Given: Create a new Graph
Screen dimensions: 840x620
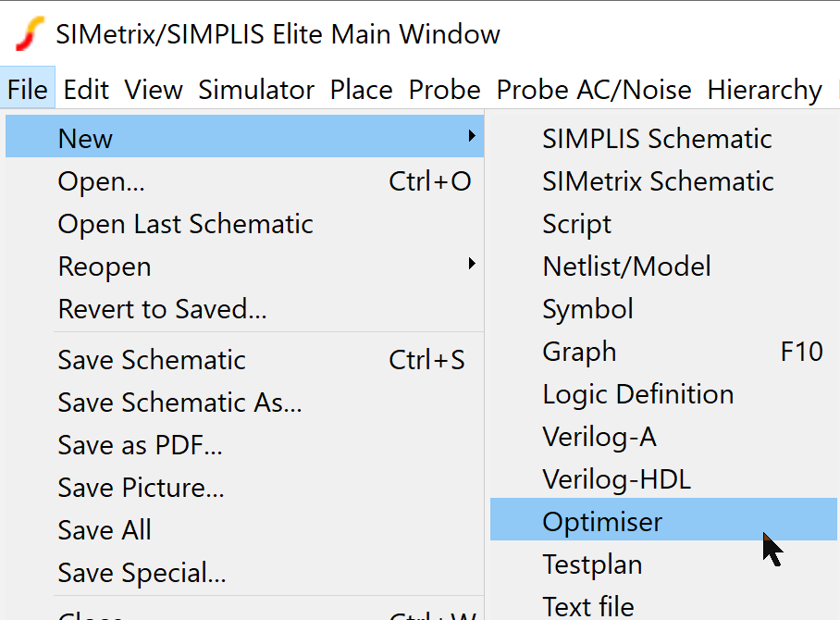Looking at the screenshot, I should point(579,352).
